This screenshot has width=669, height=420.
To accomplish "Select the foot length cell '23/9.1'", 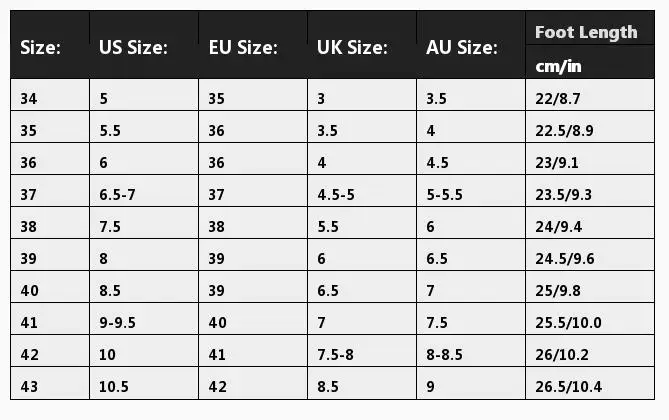I will coord(558,162).
